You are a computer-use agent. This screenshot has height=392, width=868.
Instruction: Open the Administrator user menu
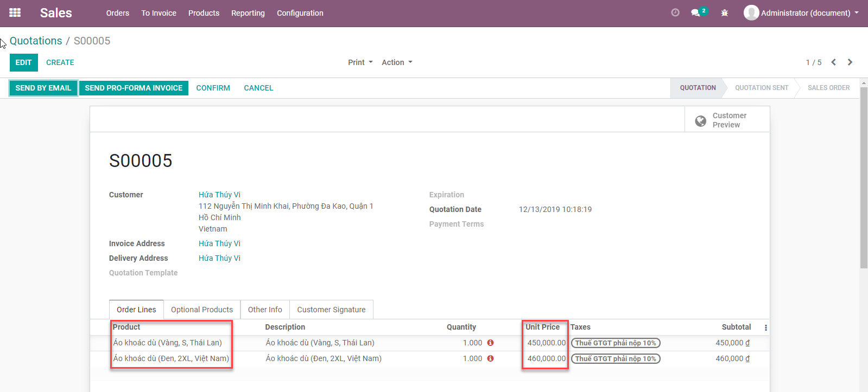(x=801, y=13)
